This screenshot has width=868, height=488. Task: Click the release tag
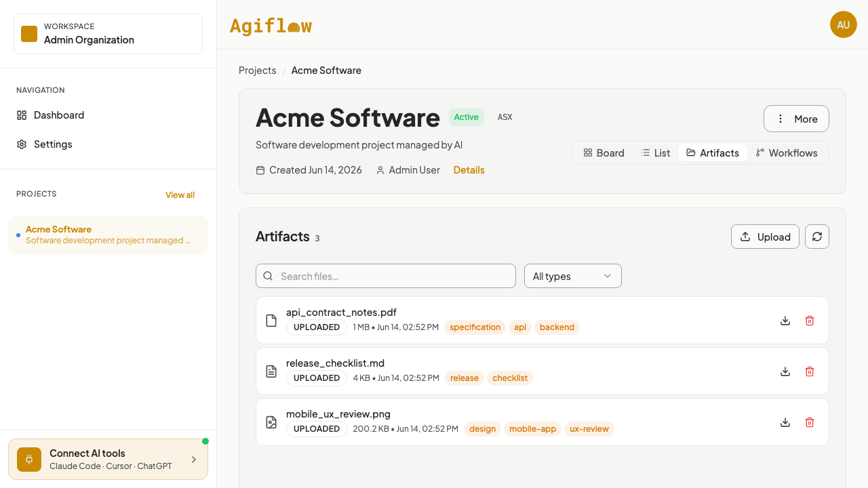465,378
